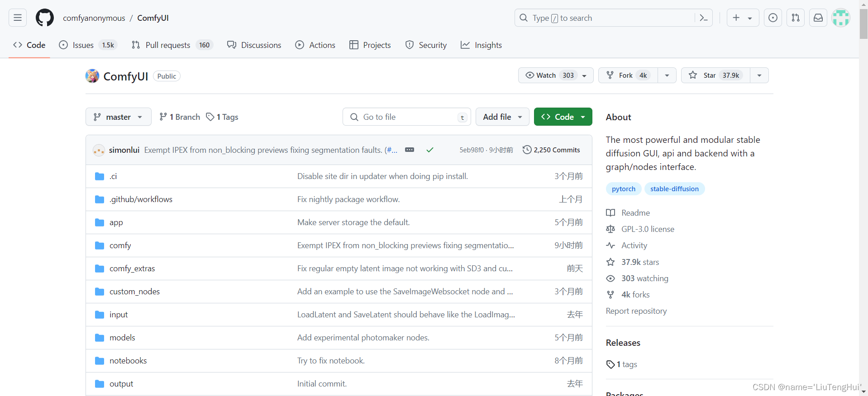Click the folder icon for comfy_extras
868x396 pixels.
tap(100, 269)
